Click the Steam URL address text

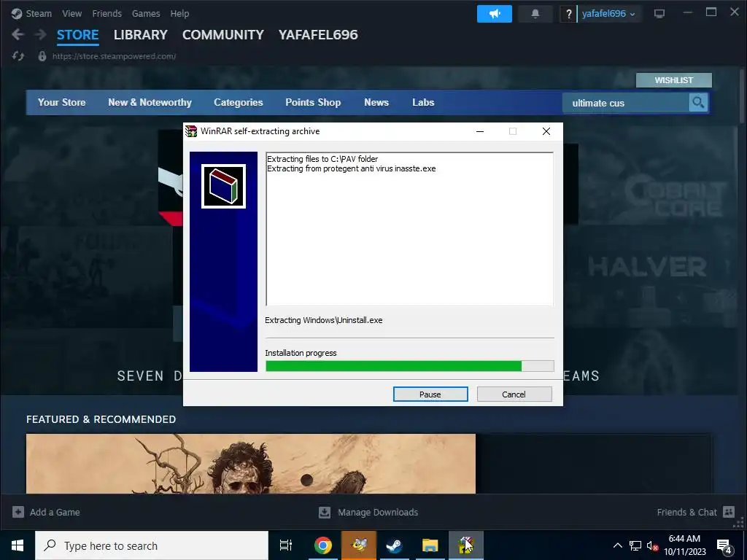click(x=114, y=56)
